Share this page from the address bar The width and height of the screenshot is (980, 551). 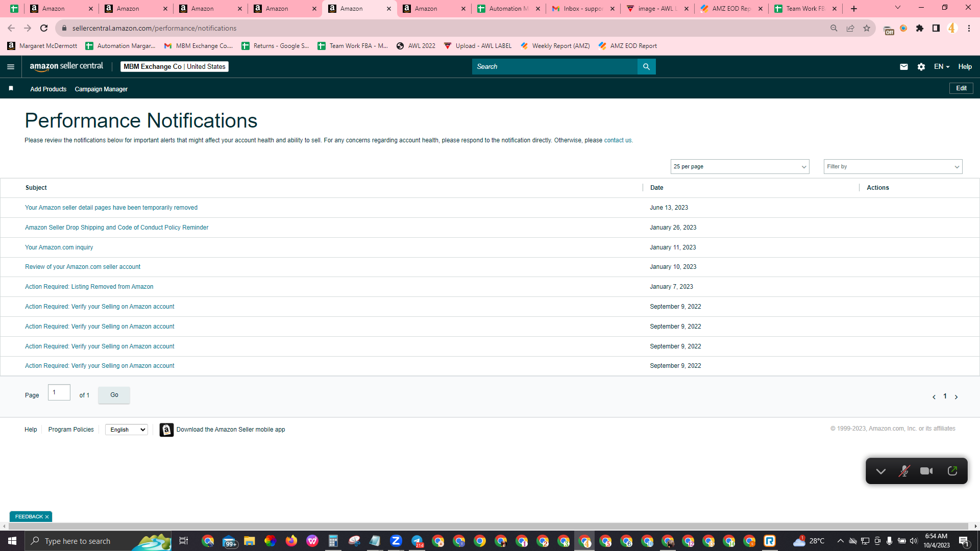(850, 28)
